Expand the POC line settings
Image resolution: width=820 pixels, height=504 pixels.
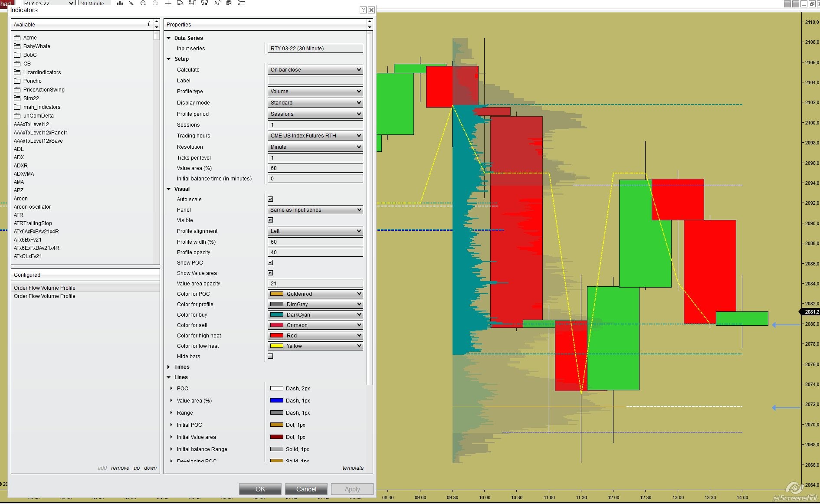(171, 388)
